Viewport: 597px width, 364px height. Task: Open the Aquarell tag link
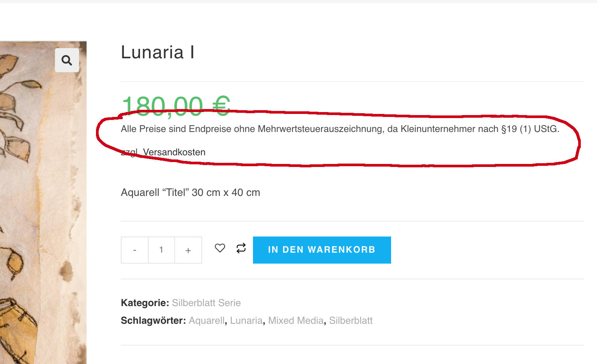tap(207, 320)
